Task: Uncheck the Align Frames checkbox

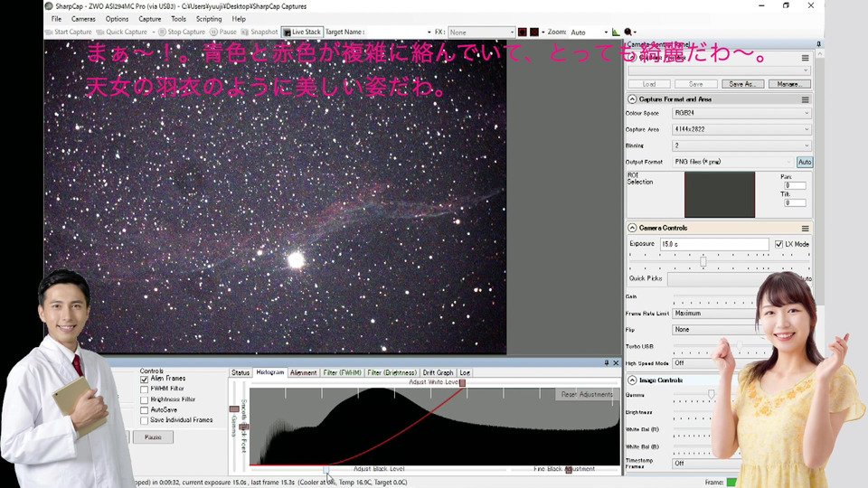Action: coord(145,380)
